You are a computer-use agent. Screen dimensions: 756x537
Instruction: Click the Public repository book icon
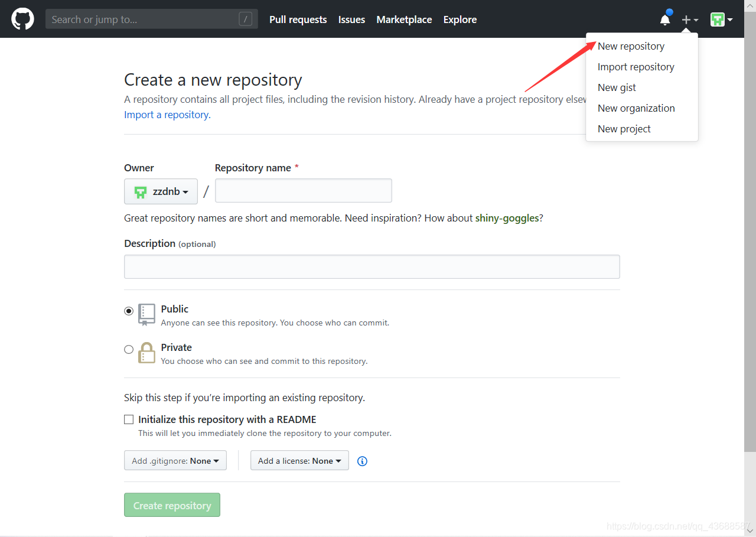tap(147, 315)
